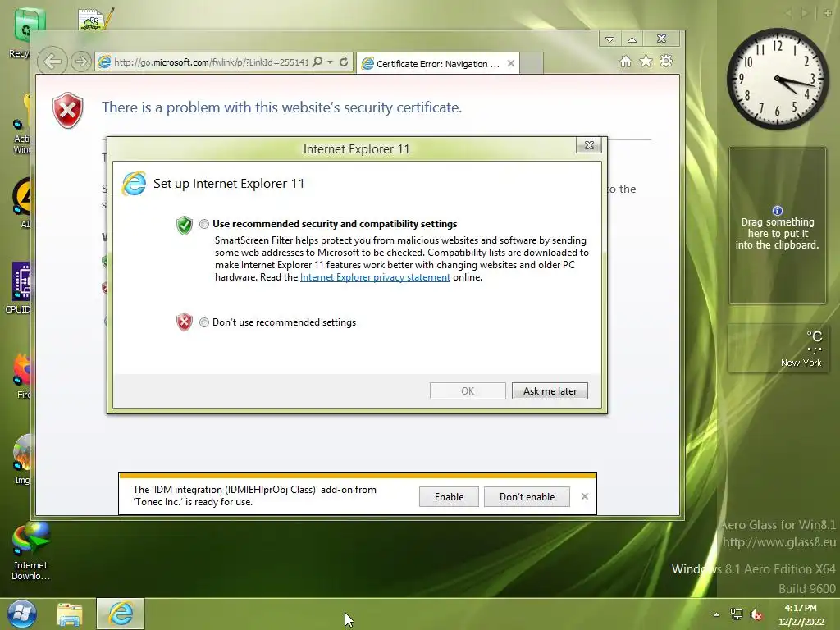840x630 pixels.
Task: Open Internet Download Manager desktop icon
Action: (x=30, y=552)
